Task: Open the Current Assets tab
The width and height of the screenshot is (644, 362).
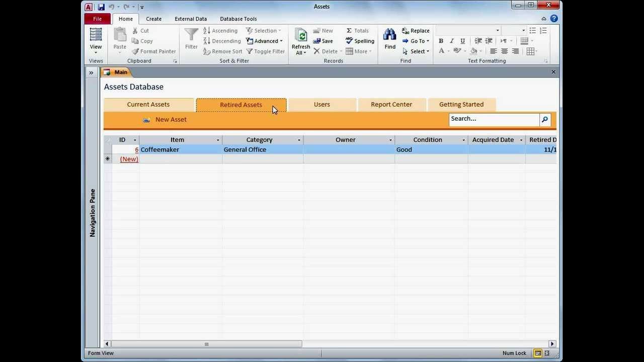Action: [x=148, y=105]
